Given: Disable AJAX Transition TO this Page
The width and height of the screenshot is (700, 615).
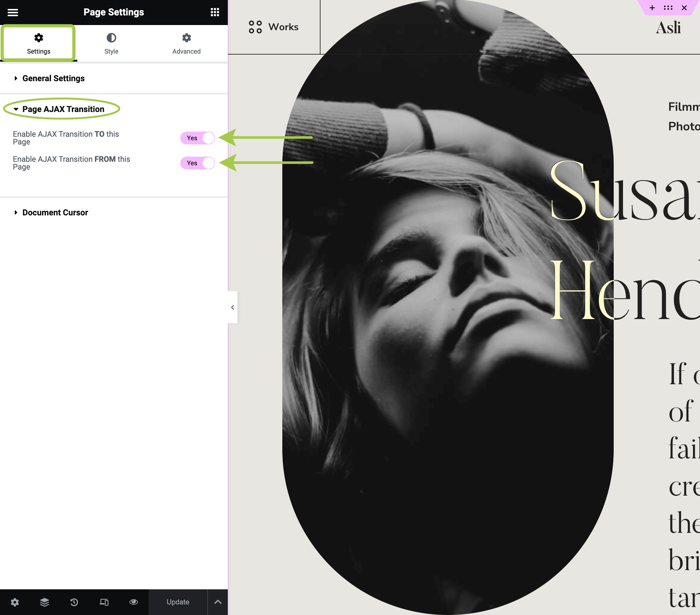Looking at the screenshot, I should (x=198, y=138).
